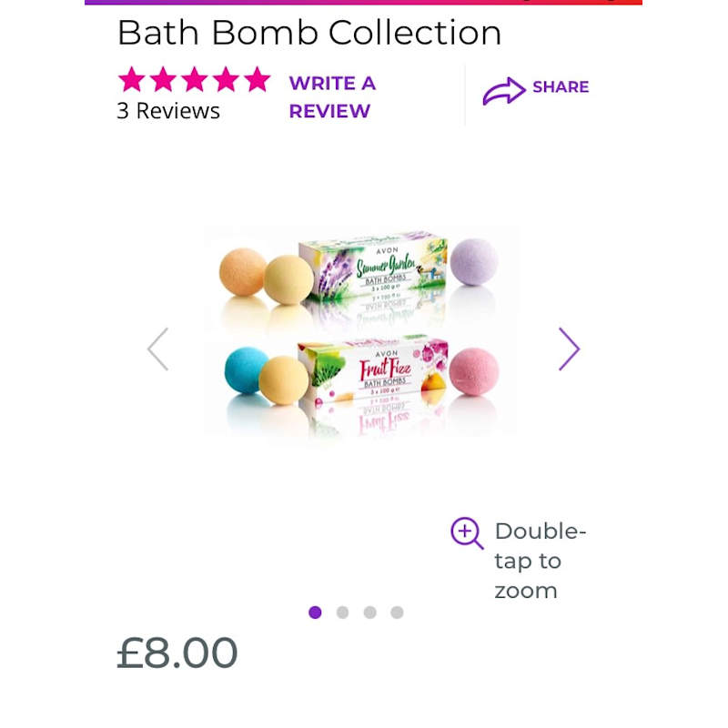The width and height of the screenshot is (728, 728).
Task: Open the 3 Reviews link
Action: tap(168, 111)
